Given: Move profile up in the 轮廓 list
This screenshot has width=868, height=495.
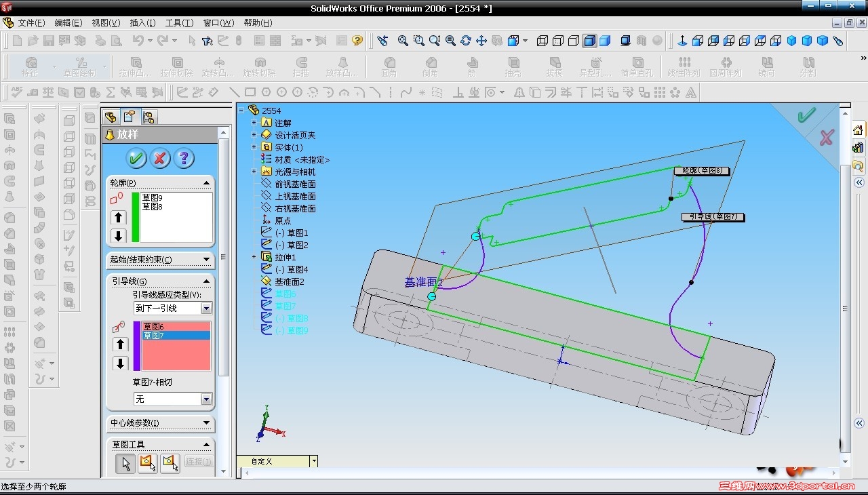Looking at the screenshot, I should (x=119, y=218).
